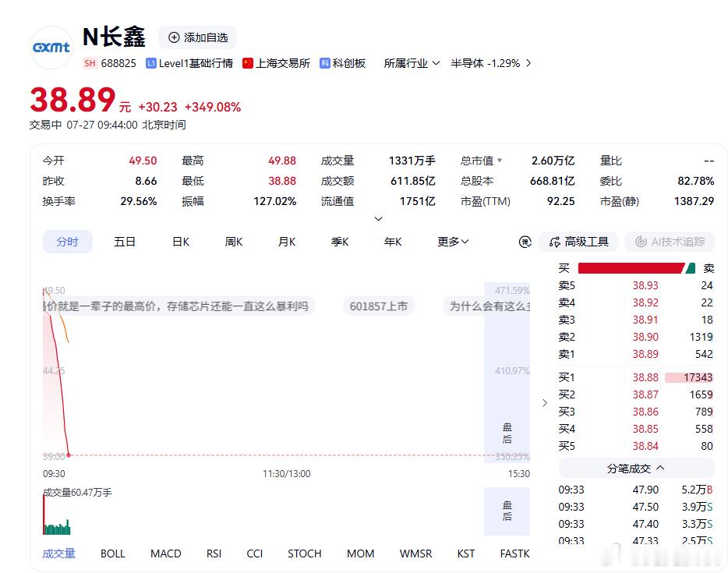Click 卖1 price 38.89

[x=645, y=354]
